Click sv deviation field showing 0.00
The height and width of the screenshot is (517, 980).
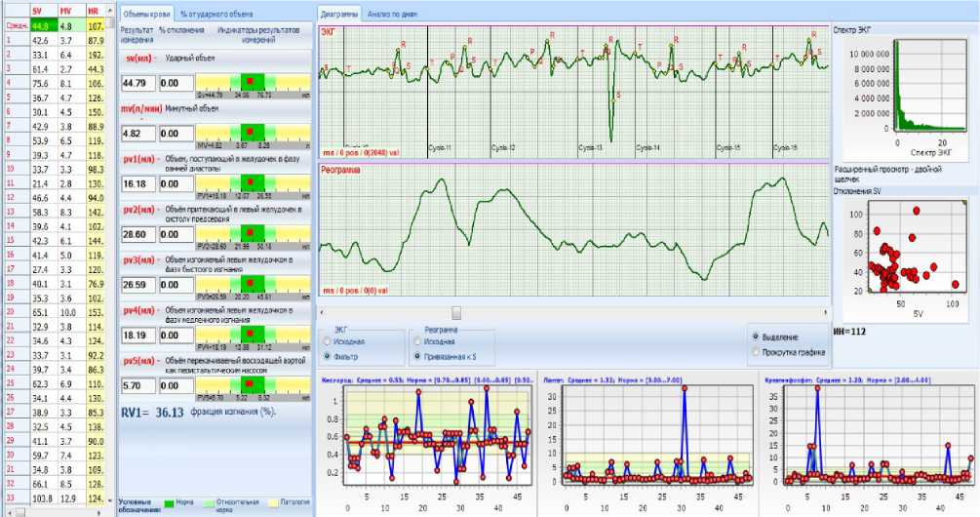pyautogui.click(x=176, y=83)
